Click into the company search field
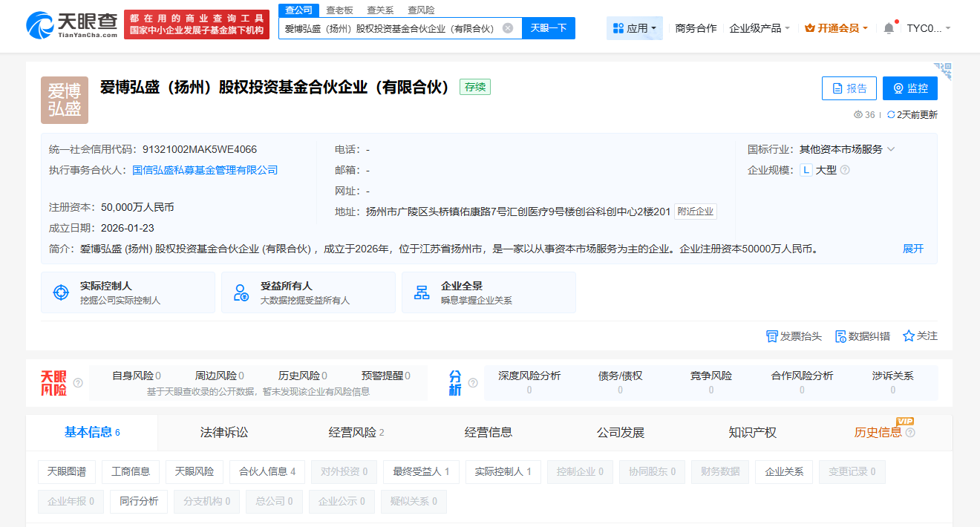The width and height of the screenshot is (980, 527). [x=390, y=28]
